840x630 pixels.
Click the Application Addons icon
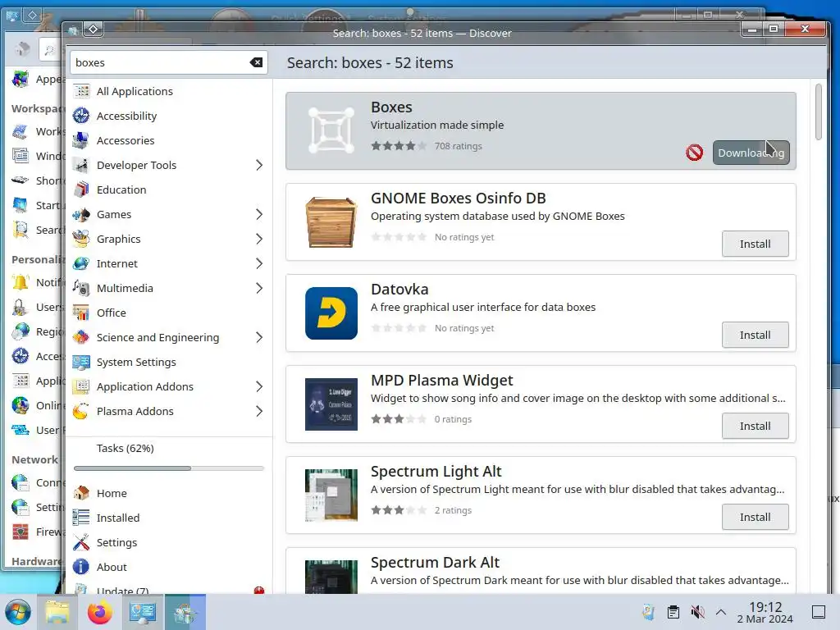pyautogui.click(x=81, y=387)
